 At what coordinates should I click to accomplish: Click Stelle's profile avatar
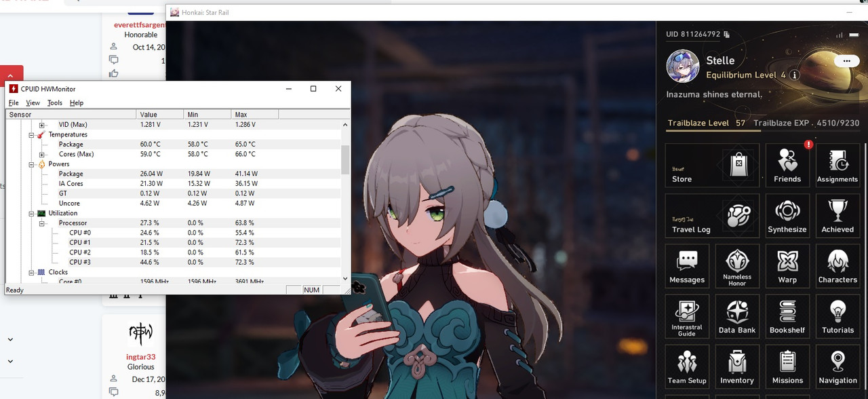tap(683, 66)
